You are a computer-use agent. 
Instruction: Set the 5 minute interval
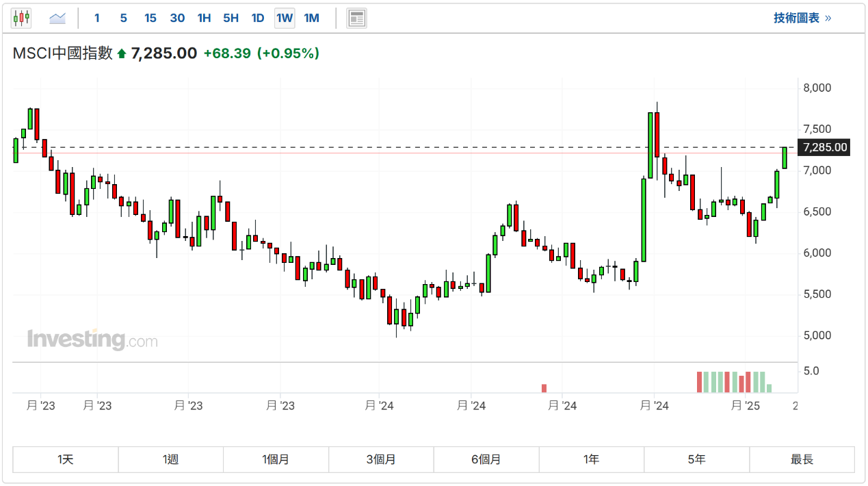point(124,18)
